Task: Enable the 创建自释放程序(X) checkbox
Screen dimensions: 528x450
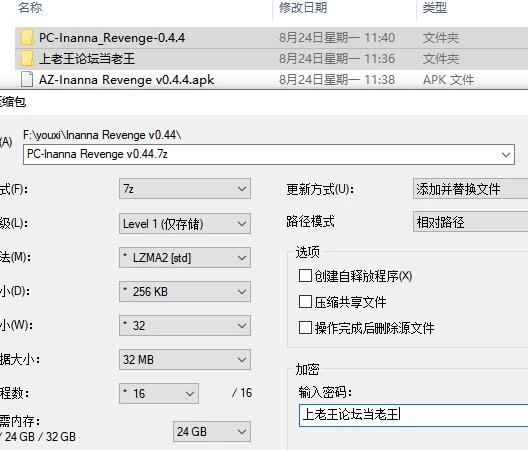Action: point(305,276)
